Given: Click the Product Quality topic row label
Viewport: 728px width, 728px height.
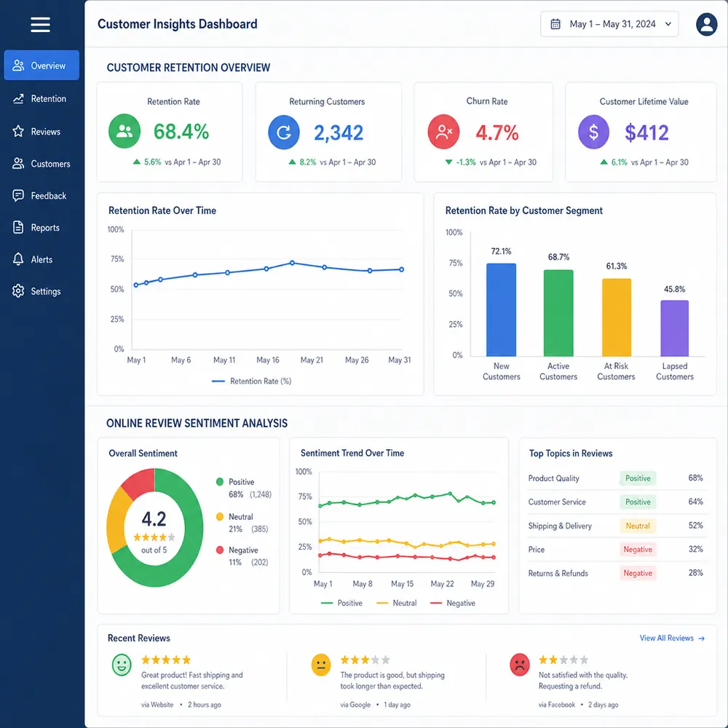Looking at the screenshot, I should 553,478.
